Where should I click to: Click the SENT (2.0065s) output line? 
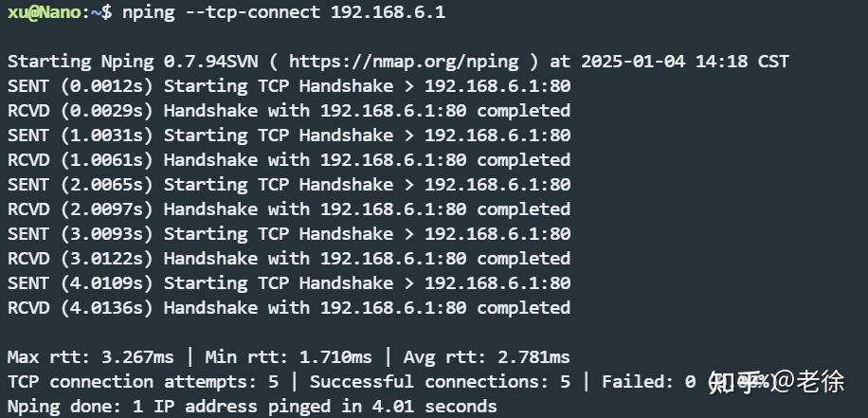click(289, 185)
